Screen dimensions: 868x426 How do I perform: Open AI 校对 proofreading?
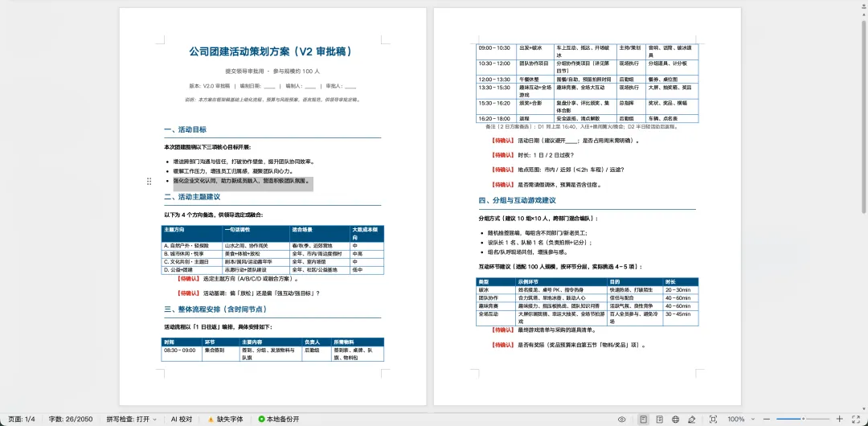point(182,420)
